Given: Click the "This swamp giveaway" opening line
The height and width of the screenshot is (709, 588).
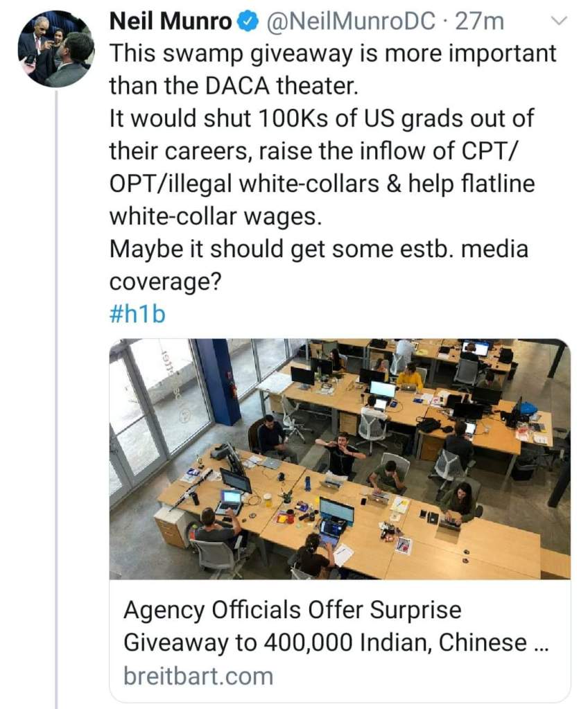Looking at the screenshot, I should [x=332, y=53].
